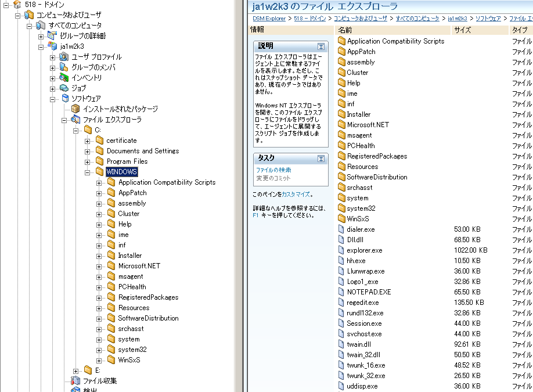Image resolution: width=533 pixels, height=392 pixels.
Task: Click the twain_32.dll file icon
Action: (x=341, y=355)
